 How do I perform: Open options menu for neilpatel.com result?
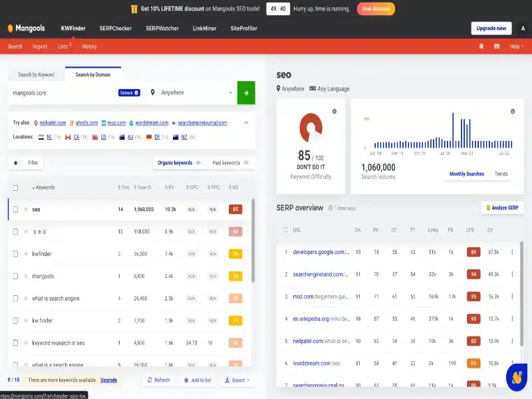(x=512, y=340)
